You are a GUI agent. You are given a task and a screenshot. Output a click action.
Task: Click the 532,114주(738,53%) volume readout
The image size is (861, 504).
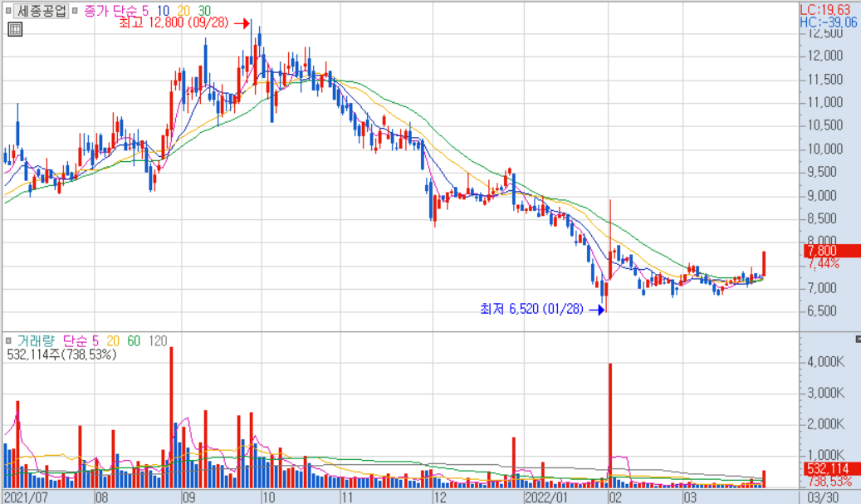tap(61, 355)
